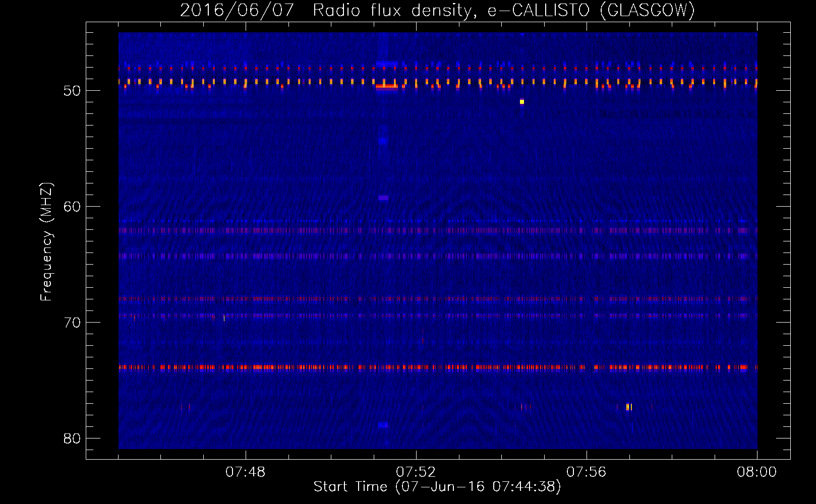Image resolution: width=816 pixels, height=504 pixels.
Task: Click the 'Start Time (07-Jun-16 07:44:38)' axis label
Action: tap(437, 486)
